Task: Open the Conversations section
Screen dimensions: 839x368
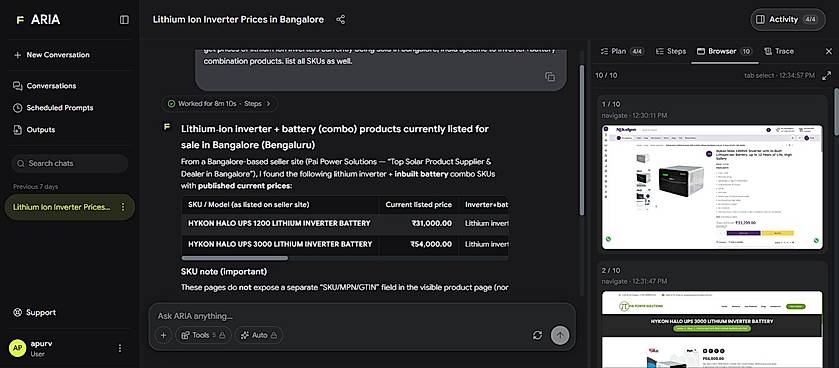Action: (45, 86)
